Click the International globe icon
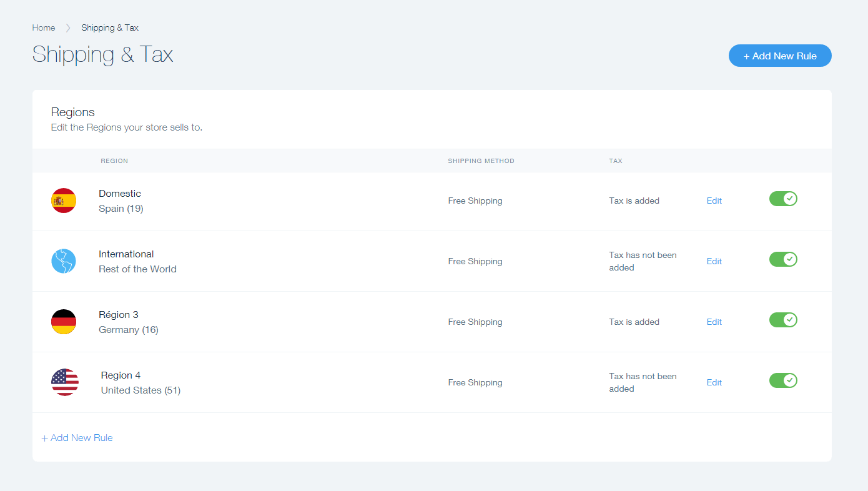This screenshot has height=491, width=868. click(x=64, y=261)
